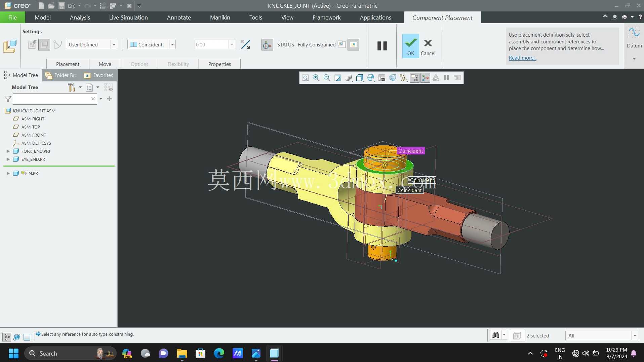Open the tree filter options dropdown arrow
This screenshot has height=362, width=644.
101,99
